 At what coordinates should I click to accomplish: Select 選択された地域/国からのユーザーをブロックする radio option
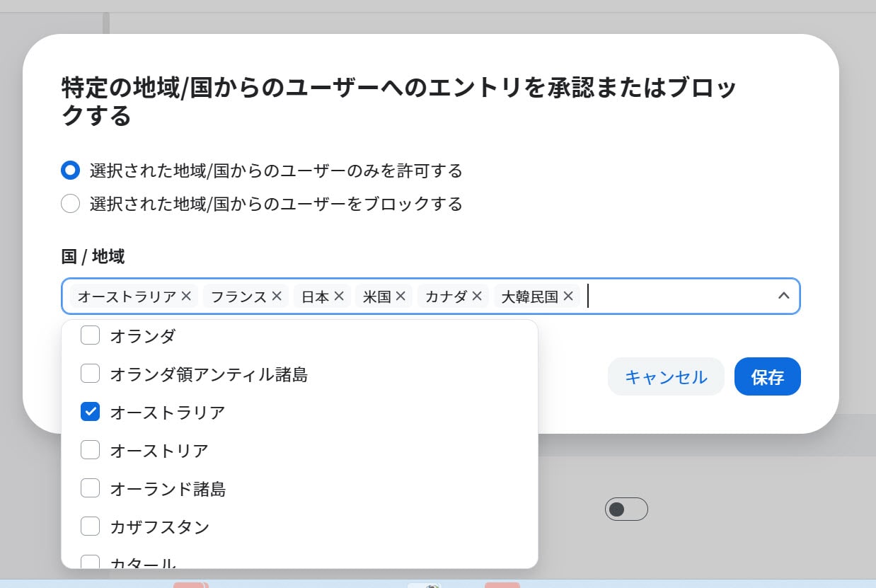pos(71,204)
